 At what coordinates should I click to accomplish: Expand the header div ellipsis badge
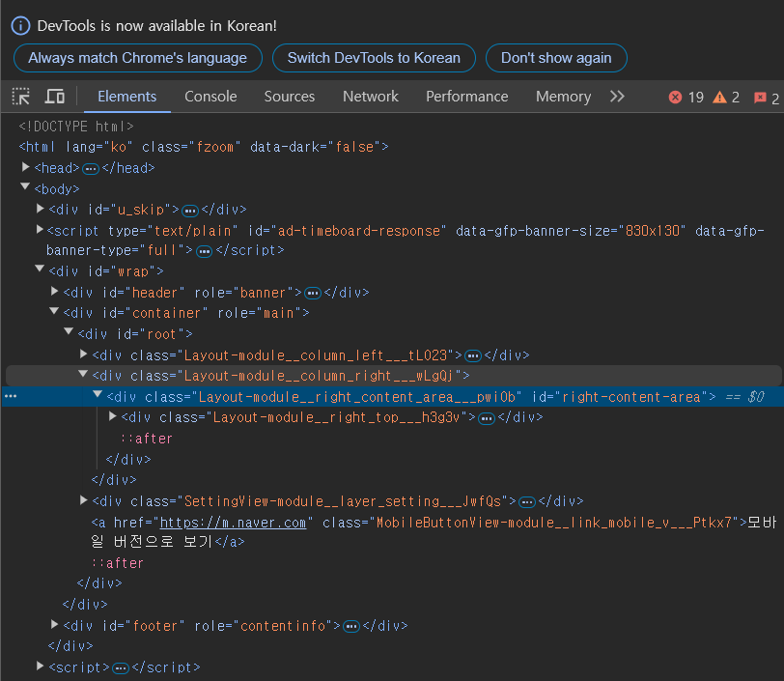(x=313, y=294)
